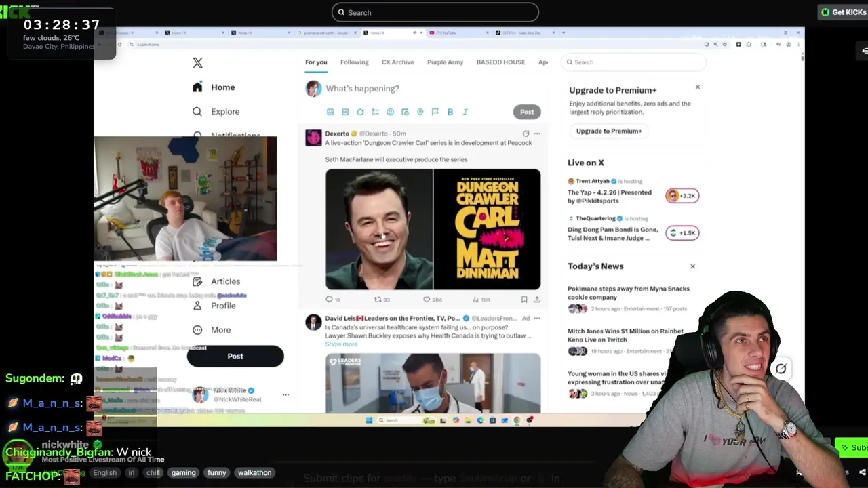Select the gaming tag
This screenshot has height=488, width=868.
pyautogui.click(x=183, y=473)
